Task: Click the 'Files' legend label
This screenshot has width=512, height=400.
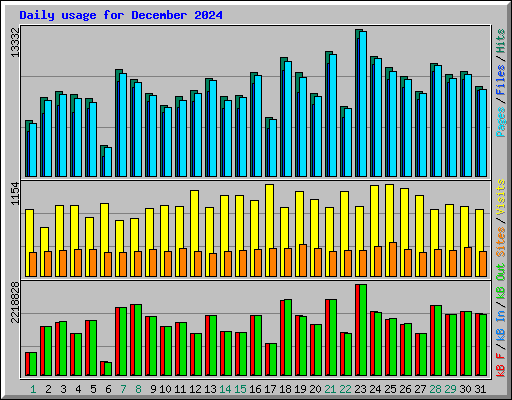Action: pos(501,80)
